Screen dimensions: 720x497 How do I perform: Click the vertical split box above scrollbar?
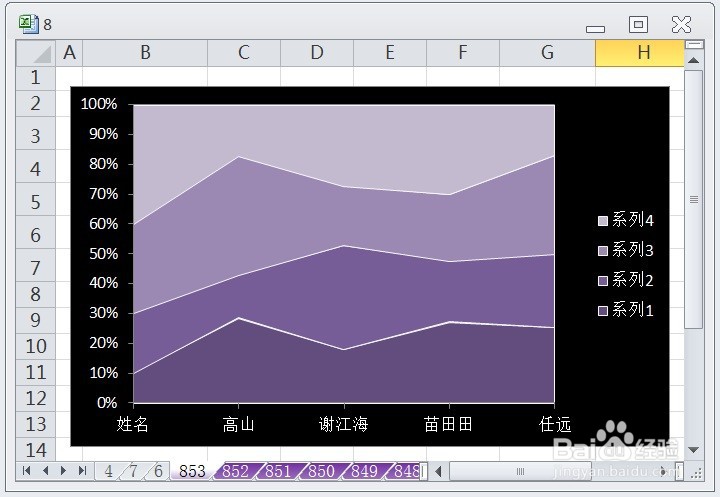694,45
